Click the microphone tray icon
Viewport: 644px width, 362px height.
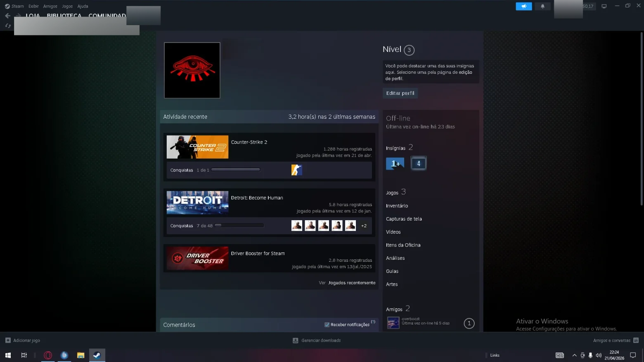coord(590,355)
